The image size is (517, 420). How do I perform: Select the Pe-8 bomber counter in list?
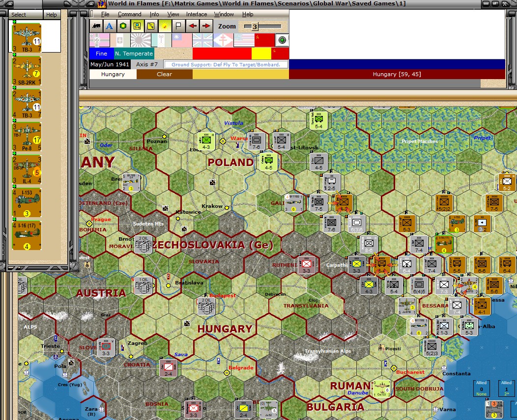point(27,137)
